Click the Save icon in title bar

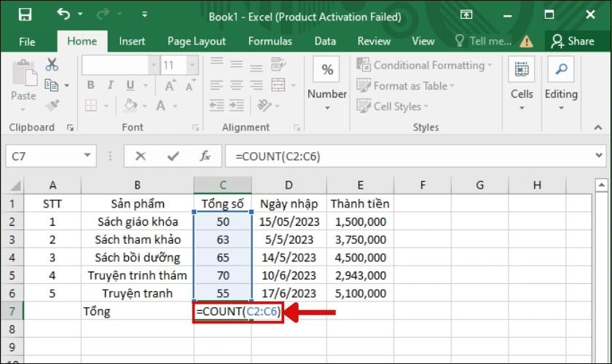point(25,15)
